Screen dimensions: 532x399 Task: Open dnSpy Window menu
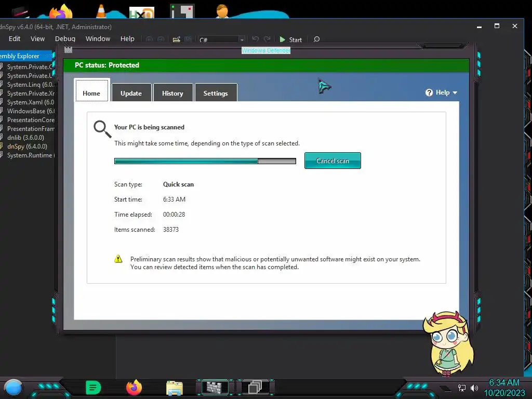[98, 38]
